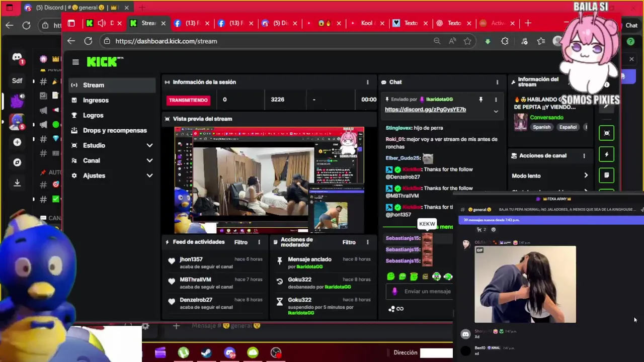Click the green lightning bolt widget button

pyautogui.click(x=607, y=154)
